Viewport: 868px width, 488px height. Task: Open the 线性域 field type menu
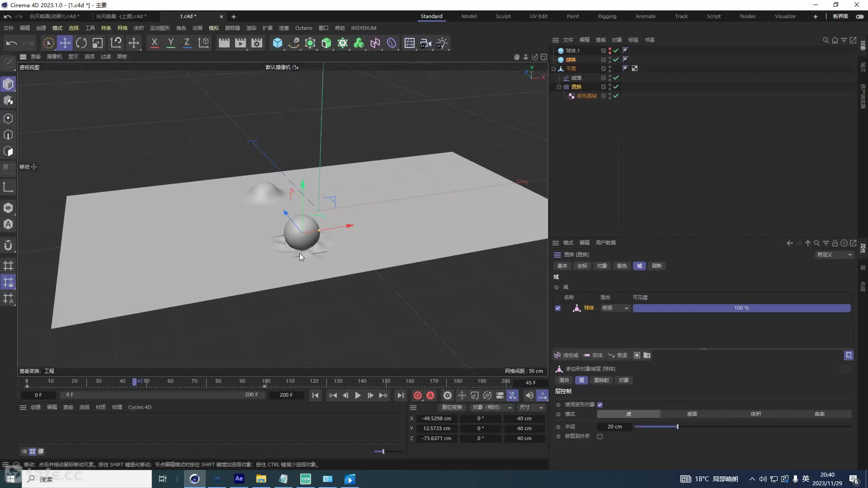[566, 356]
